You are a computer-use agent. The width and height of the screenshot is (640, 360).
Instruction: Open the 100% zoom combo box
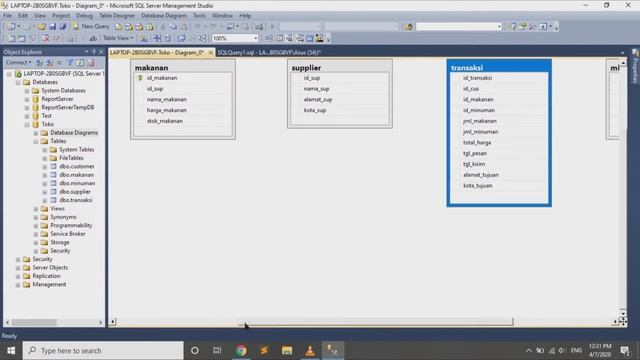[235, 38]
